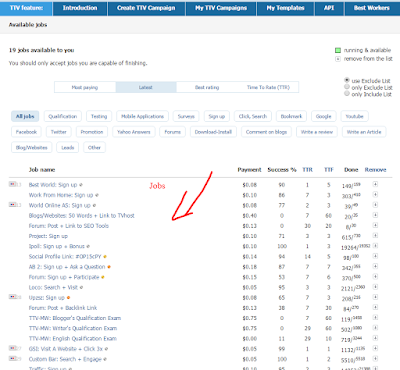This screenshot has height=370, width=400.
Task: Filter by All jobs category
Action: 25,116
